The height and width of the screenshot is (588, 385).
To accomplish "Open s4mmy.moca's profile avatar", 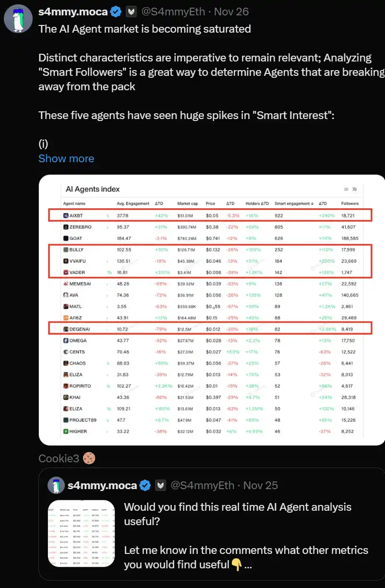I will [18, 20].
